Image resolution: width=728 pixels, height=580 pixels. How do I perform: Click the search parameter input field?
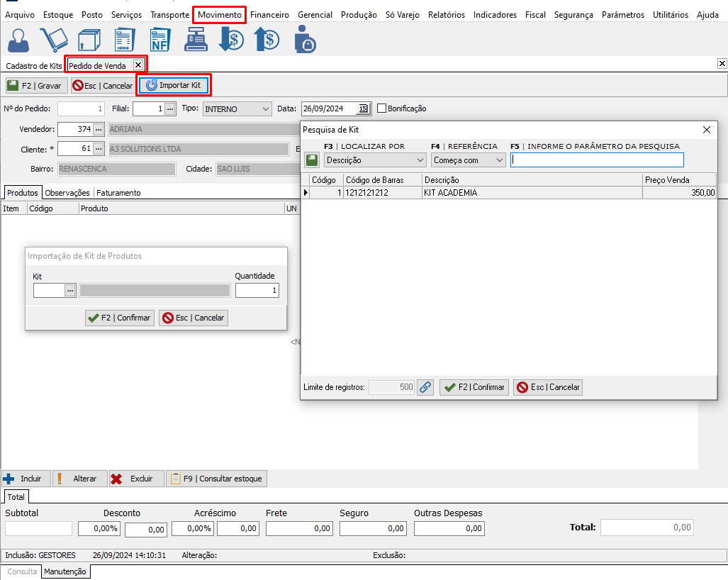597,160
